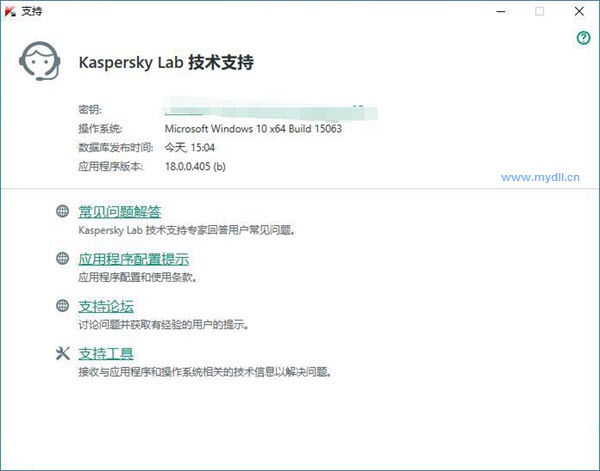Viewport: 600px width, 471px height.
Task: Click description 应用程序配置和使用条款
Action: (x=138, y=277)
